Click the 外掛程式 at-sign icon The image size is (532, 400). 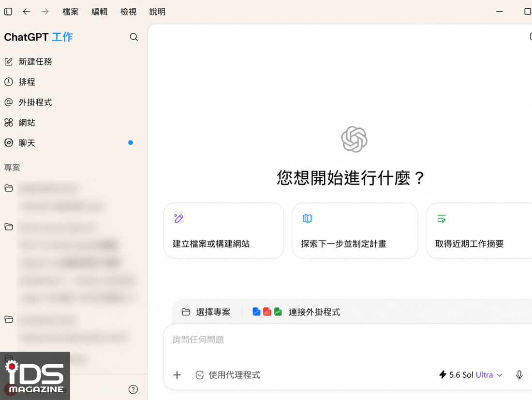(x=9, y=102)
